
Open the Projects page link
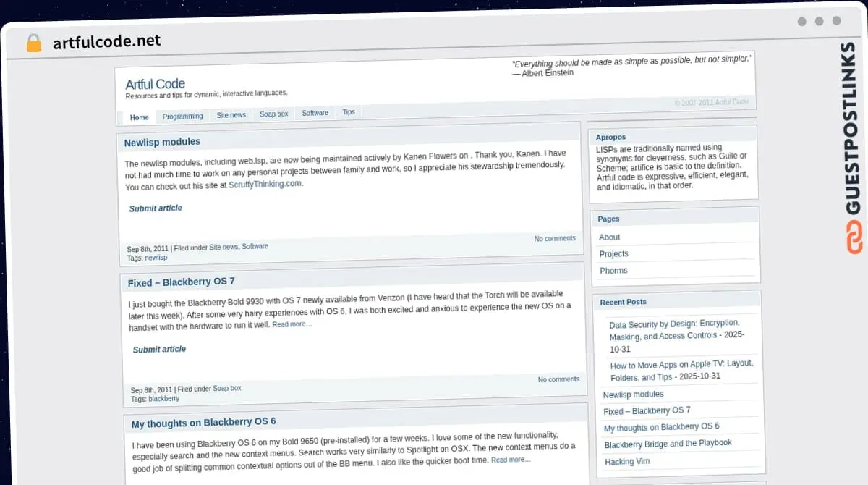point(613,254)
